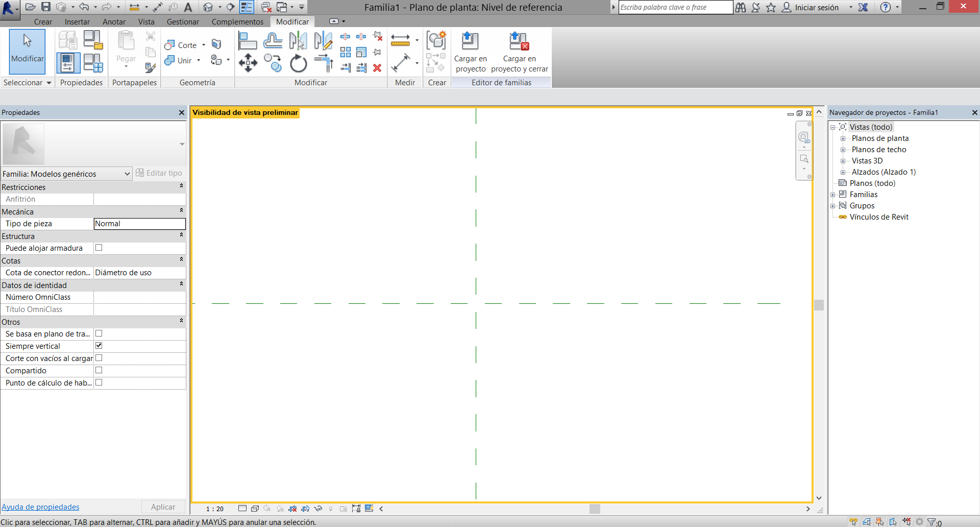Viewport: 980px width, 527px height.
Task: Use the Desfase (offset) tool
Action: (x=273, y=40)
